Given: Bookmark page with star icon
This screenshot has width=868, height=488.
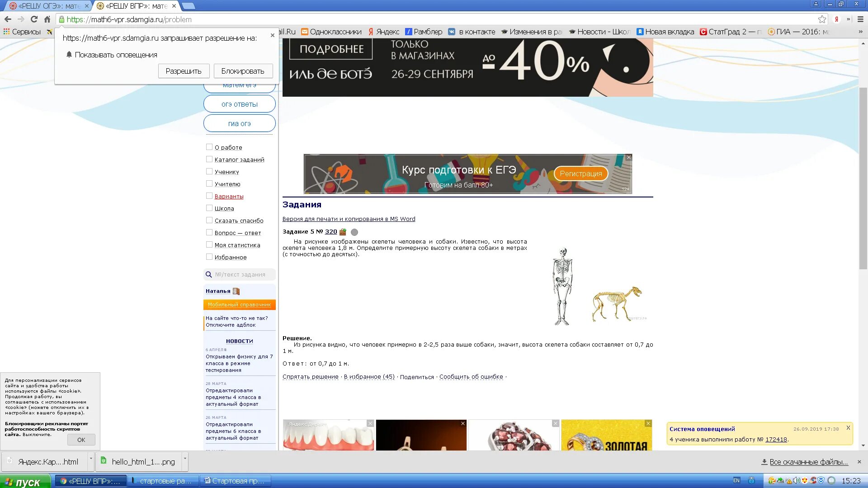Looking at the screenshot, I should [822, 19].
